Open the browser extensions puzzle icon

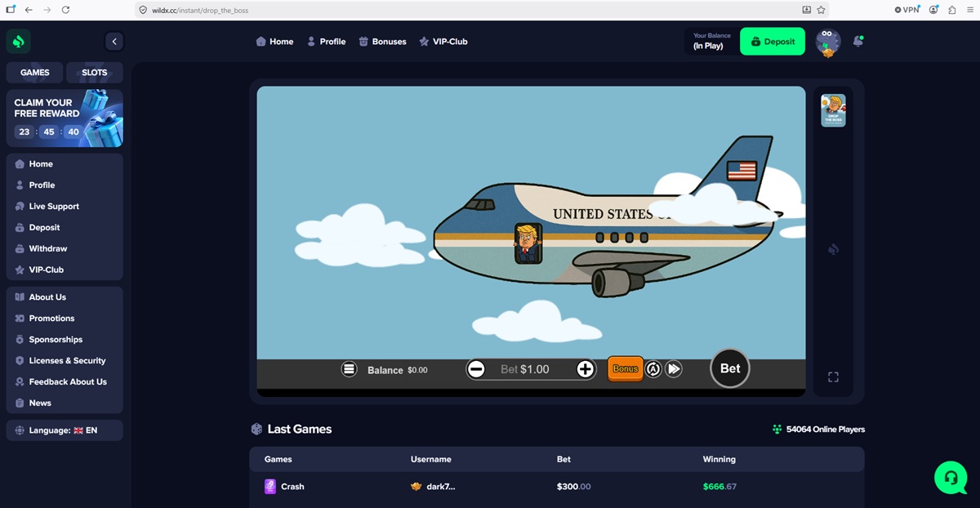pyautogui.click(x=952, y=10)
